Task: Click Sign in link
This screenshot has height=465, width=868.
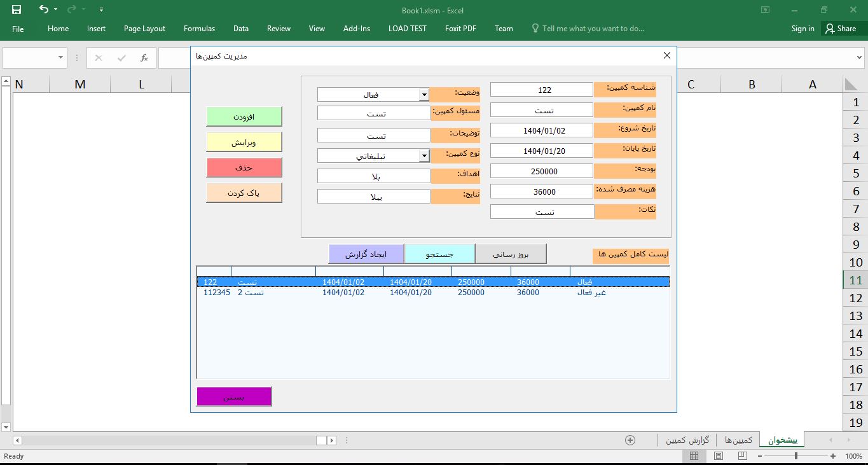Action: coord(803,29)
